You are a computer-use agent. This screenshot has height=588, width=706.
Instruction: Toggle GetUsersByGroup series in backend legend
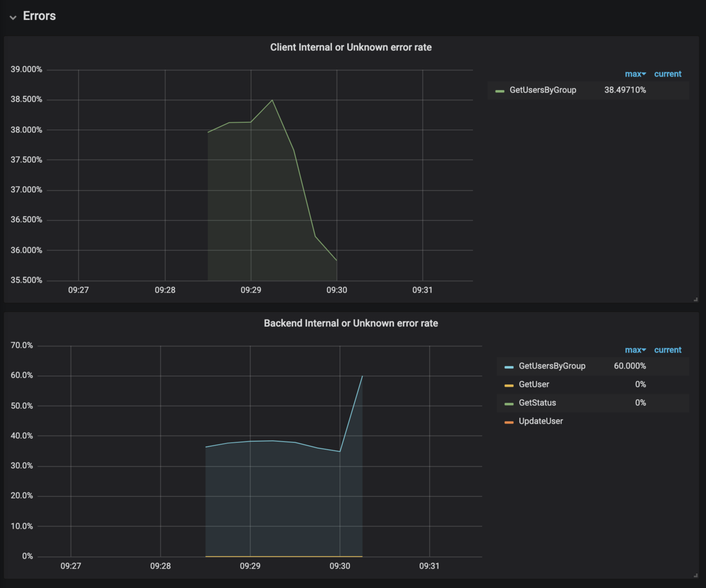tap(552, 366)
